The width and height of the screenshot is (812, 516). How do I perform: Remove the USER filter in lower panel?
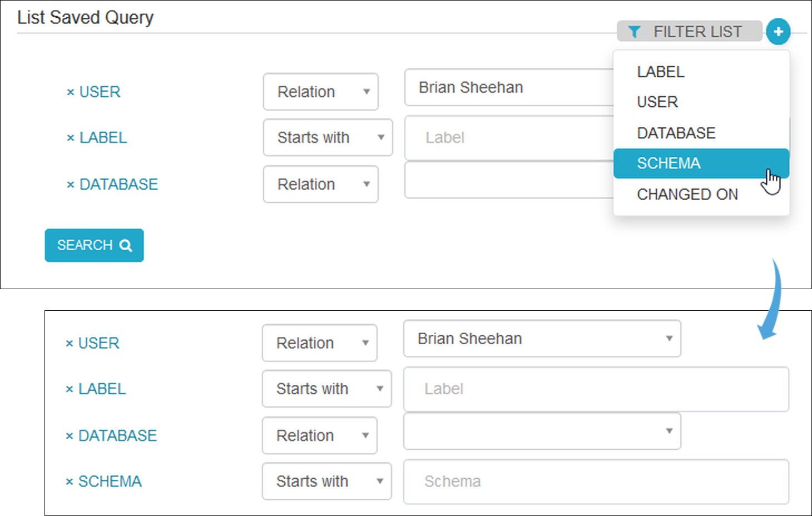[x=70, y=344]
